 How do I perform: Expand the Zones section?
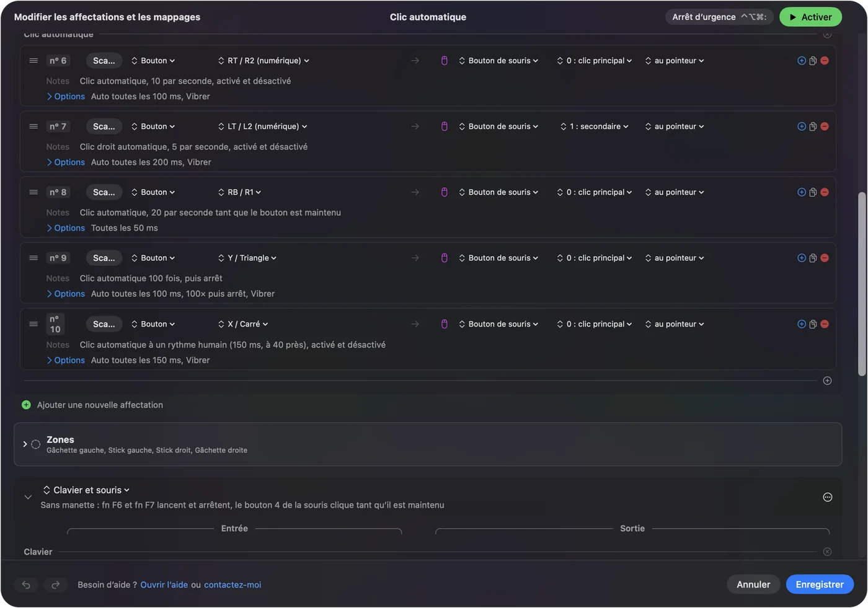tap(25, 444)
